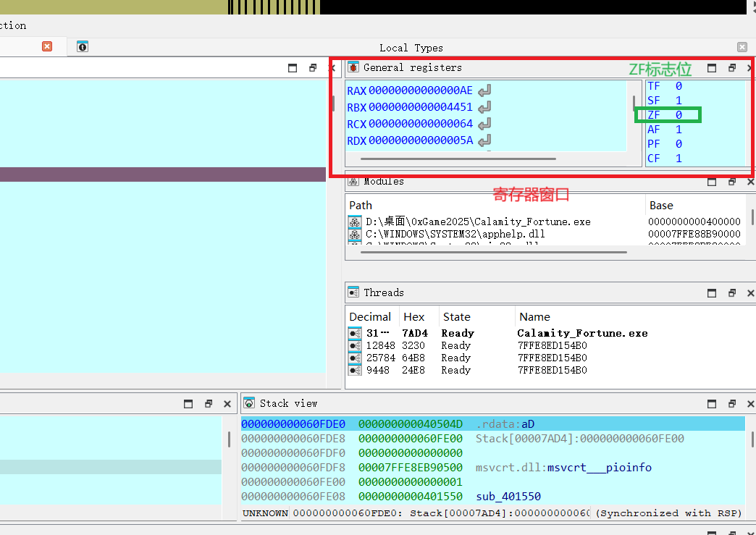
Task: Toggle the CF flag value
Action: tap(679, 158)
